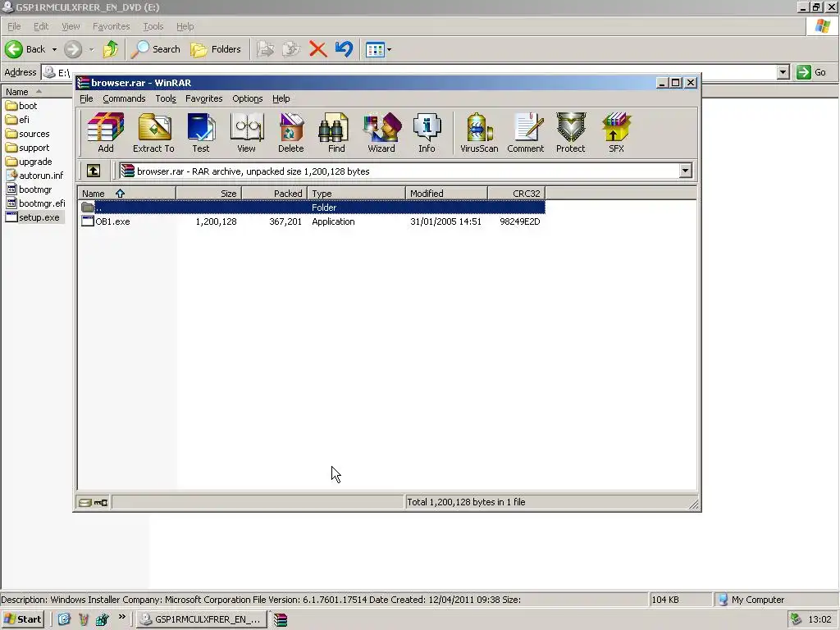Click the Move To icon in Explorer toolbar

click(x=265, y=49)
